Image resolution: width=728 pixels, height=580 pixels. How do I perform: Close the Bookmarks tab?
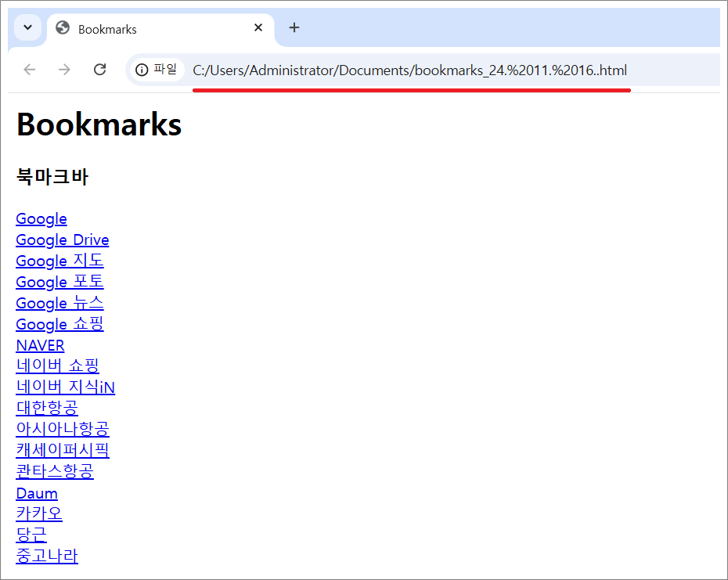[x=258, y=28]
